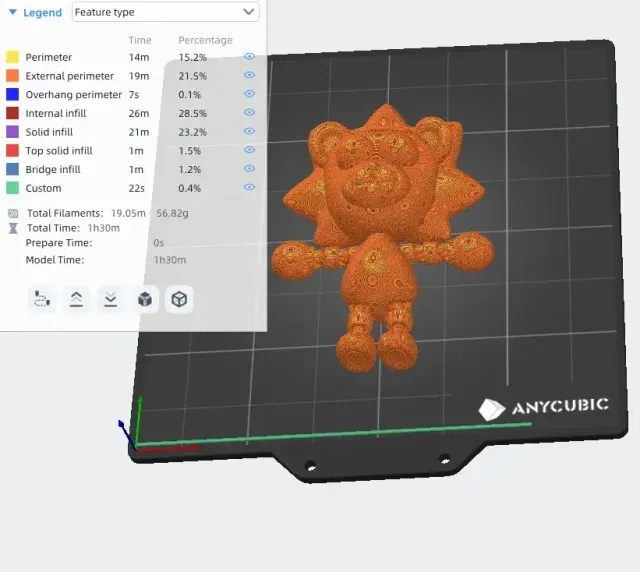
Task: Click the Bridge infill color swatch
Action: click(12, 169)
